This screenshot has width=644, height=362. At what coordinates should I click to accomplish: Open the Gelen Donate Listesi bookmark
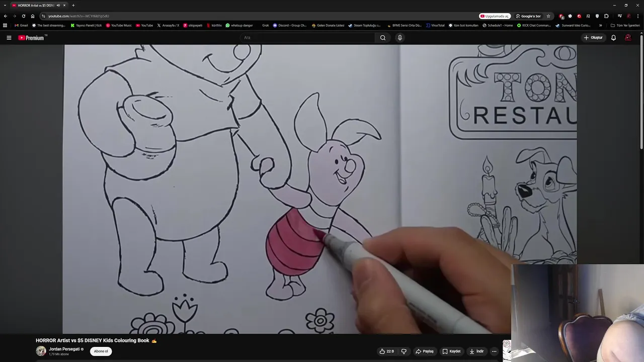(328, 25)
